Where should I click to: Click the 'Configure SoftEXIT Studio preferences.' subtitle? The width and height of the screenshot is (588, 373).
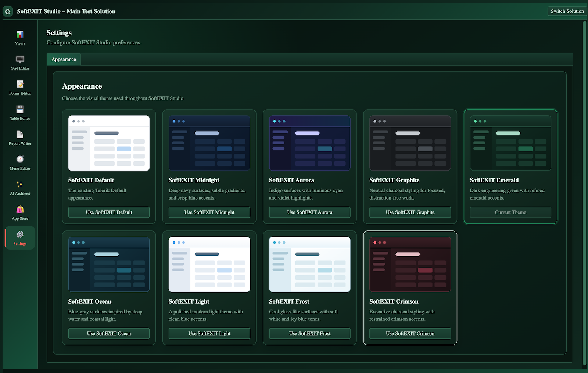[94, 43]
